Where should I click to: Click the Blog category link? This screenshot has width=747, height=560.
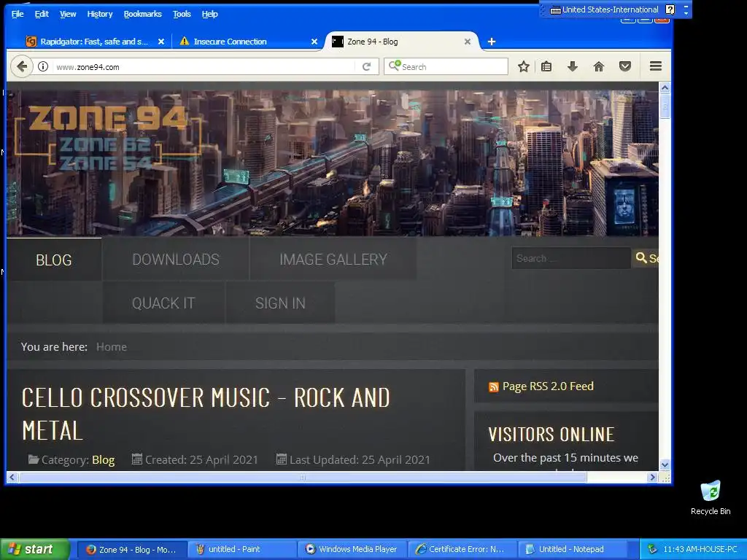[x=103, y=459]
